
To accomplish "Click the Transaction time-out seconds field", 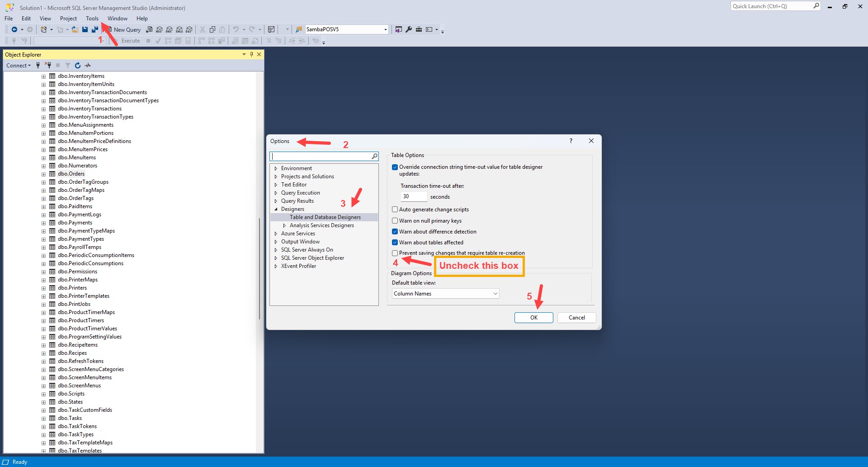I will [x=414, y=196].
